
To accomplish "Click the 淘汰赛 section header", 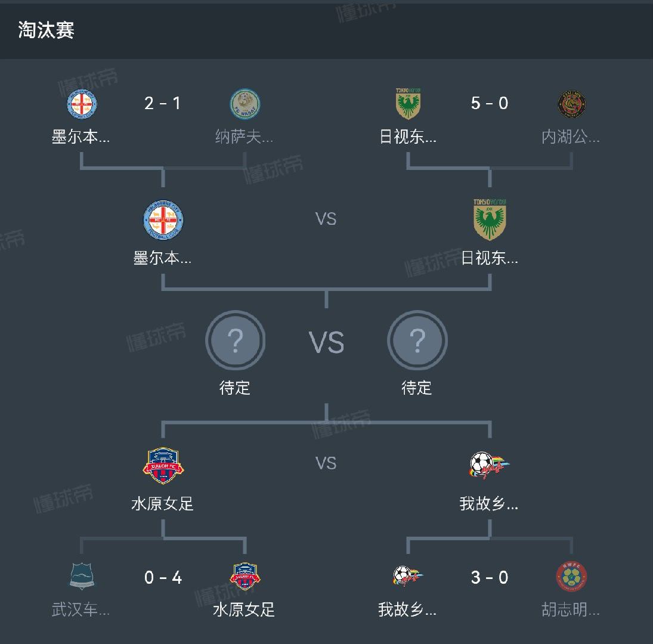I will tap(46, 30).
